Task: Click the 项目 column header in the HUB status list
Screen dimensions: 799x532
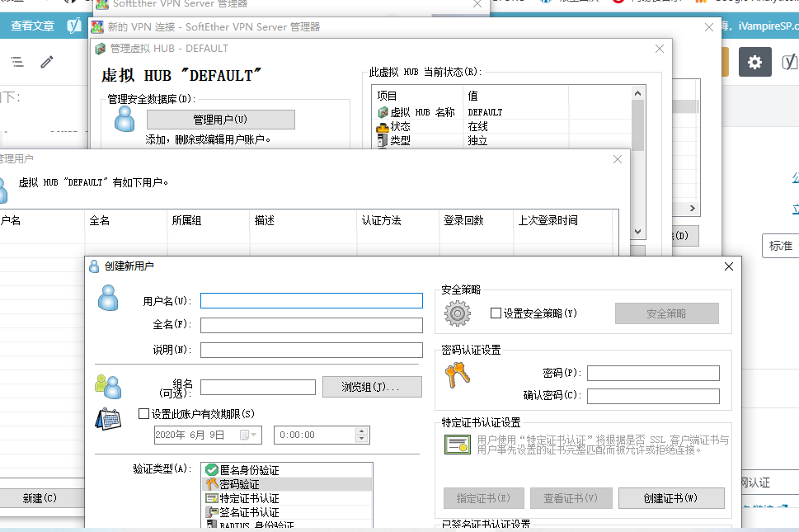Action: (418, 96)
